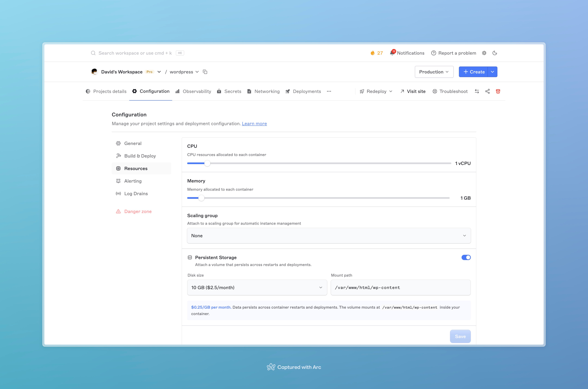The image size is (588, 389).
Task: Expand the Create button dropdown arrow
Action: coord(492,72)
